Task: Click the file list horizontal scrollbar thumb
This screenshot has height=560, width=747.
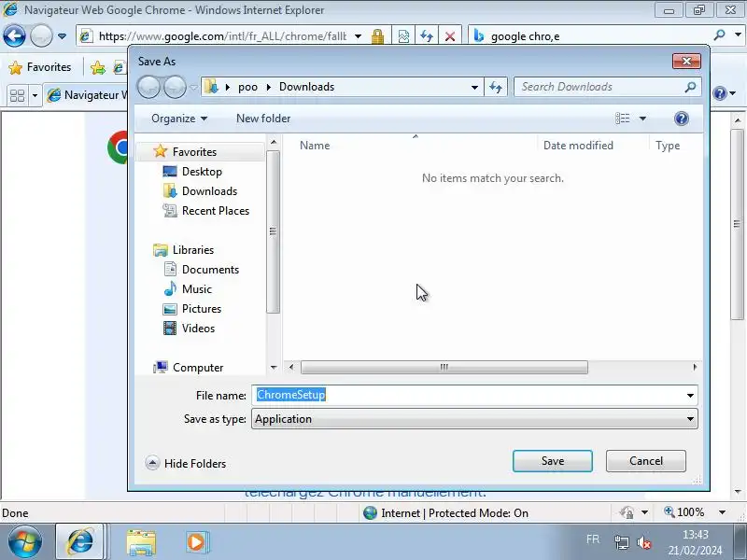Action: tap(444, 367)
